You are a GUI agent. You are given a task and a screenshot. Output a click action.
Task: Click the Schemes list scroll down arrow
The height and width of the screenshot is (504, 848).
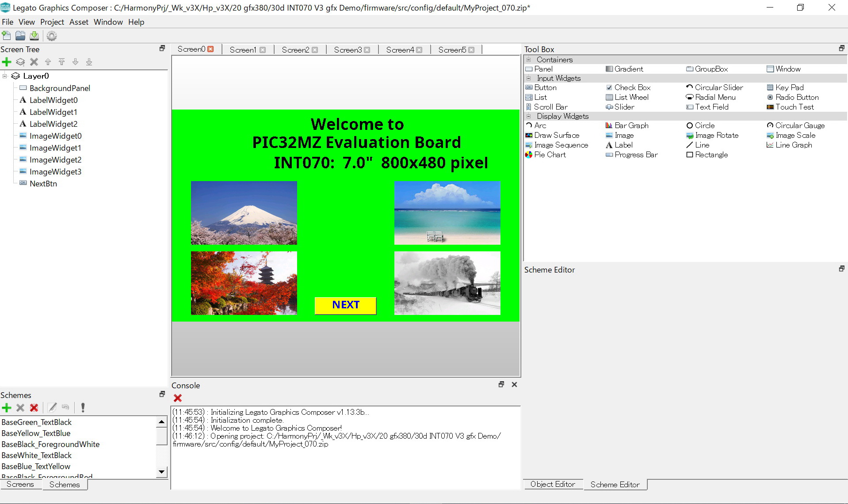coord(162,472)
